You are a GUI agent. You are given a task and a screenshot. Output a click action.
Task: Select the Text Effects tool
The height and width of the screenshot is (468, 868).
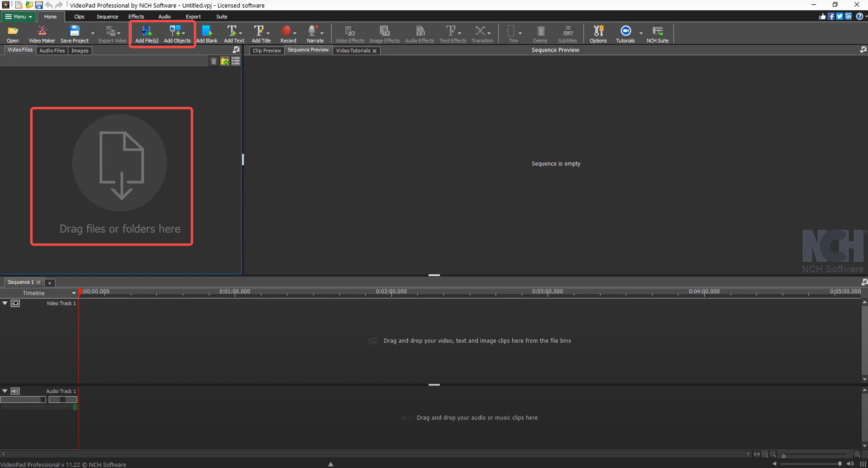(x=452, y=34)
